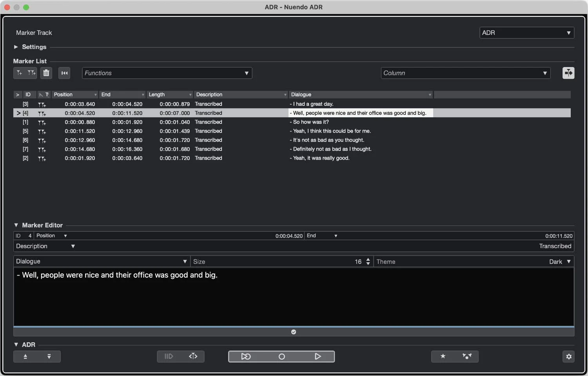
Task: Open the ADR marker track dropdown
Action: [527, 33]
